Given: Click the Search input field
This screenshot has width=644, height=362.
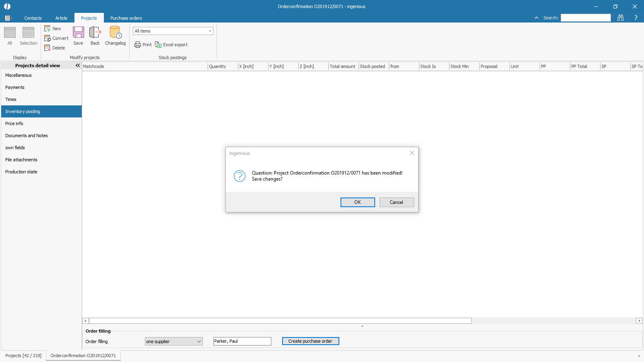Looking at the screenshot, I should (x=586, y=18).
